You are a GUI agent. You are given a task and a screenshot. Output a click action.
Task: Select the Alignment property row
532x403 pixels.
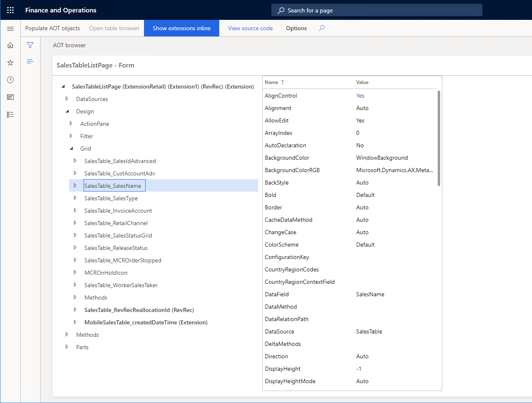pyautogui.click(x=350, y=108)
